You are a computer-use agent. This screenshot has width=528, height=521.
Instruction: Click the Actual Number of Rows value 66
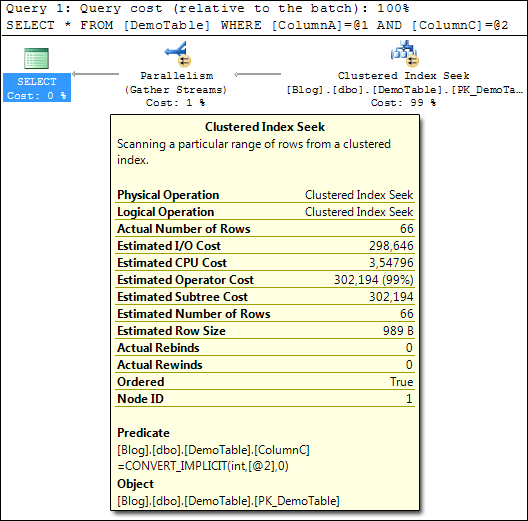[406, 229]
